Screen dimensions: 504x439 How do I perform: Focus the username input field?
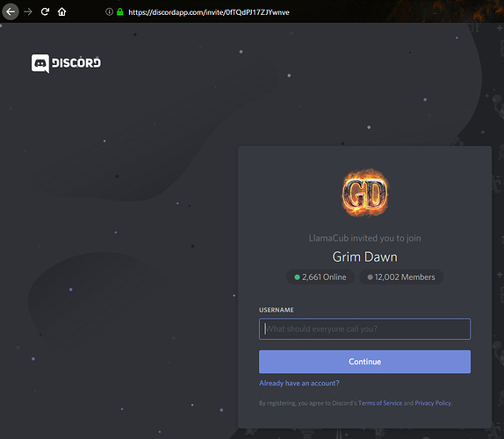(364, 328)
